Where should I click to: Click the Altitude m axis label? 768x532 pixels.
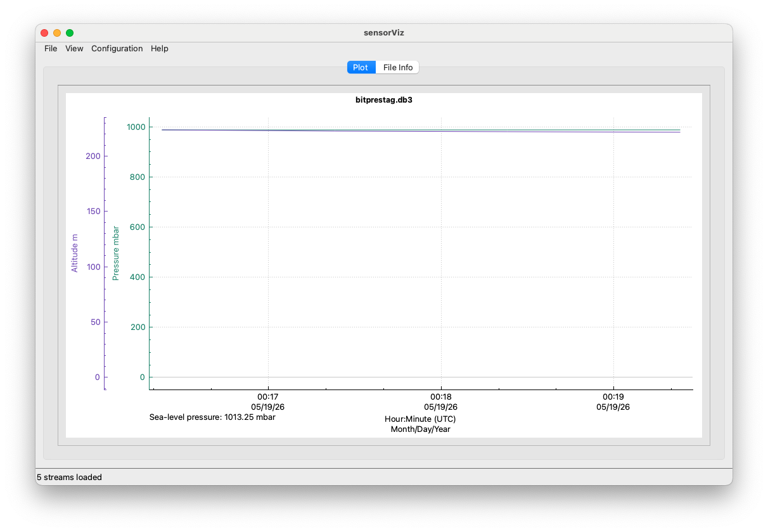pyautogui.click(x=75, y=253)
